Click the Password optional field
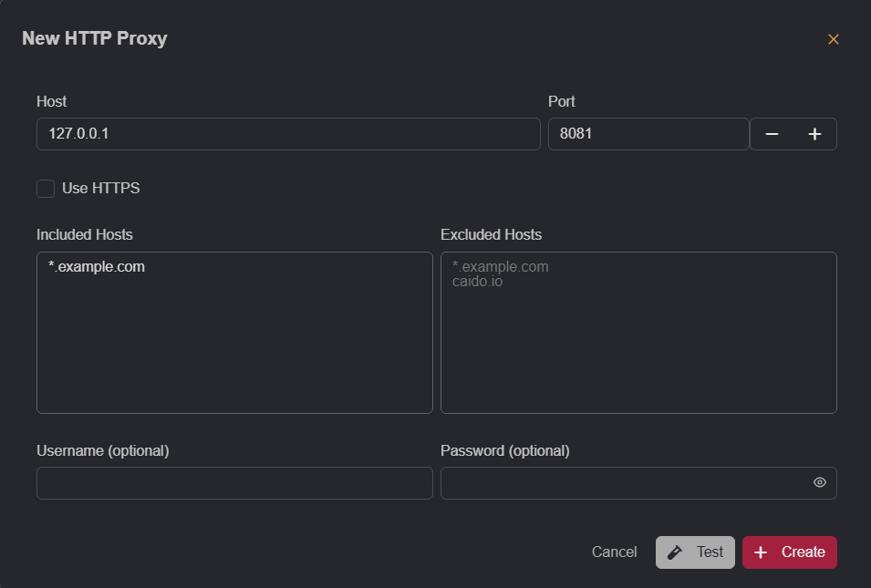This screenshot has height=588, width=871. coord(629,482)
